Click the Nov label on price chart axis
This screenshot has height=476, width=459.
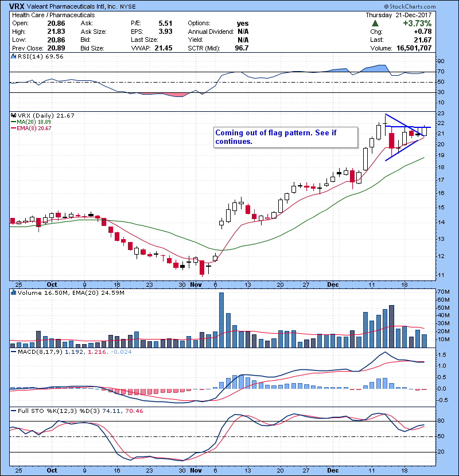coord(196,285)
